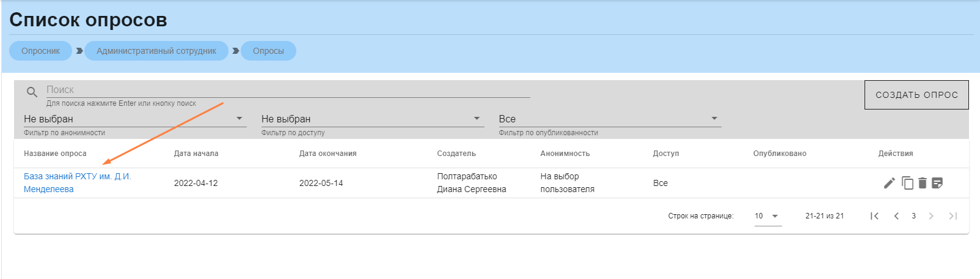Expand the Фильтр по доступу dropdown
This screenshot has width=980, height=279.
(371, 119)
